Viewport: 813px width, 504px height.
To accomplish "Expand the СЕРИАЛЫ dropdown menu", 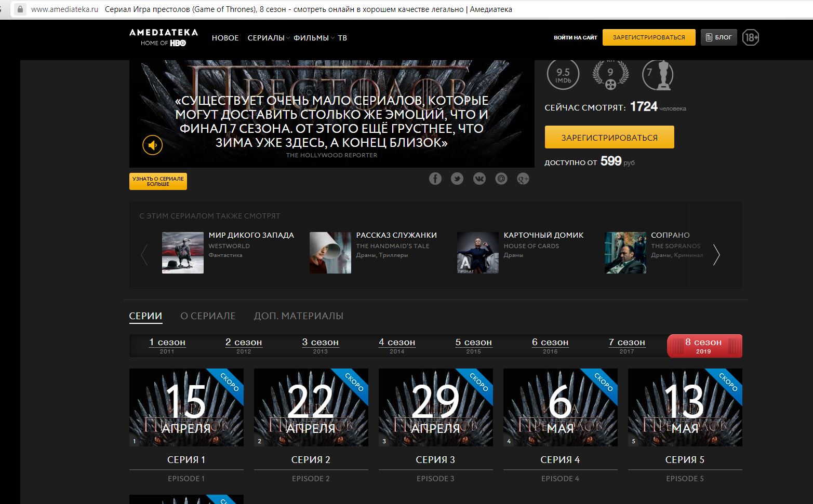I will click(268, 38).
